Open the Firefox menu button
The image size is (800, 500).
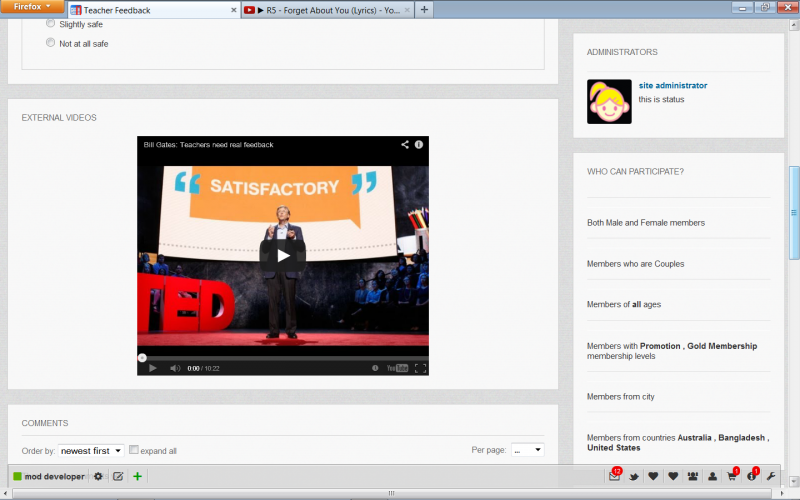tap(32, 7)
